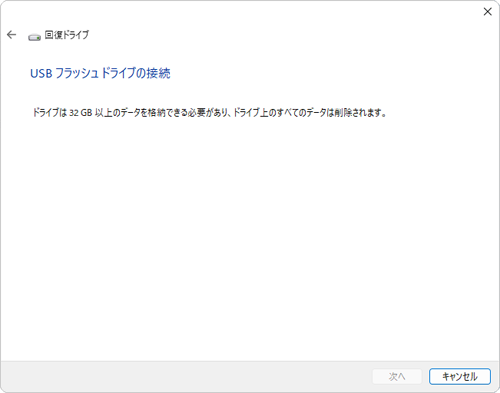Click フラッシュ in the blue heading
This screenshot has width=500, height=393.
[77, 73]
